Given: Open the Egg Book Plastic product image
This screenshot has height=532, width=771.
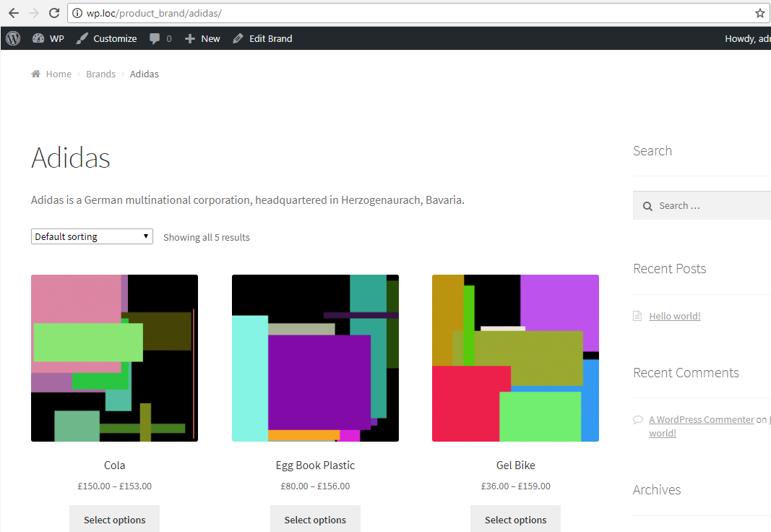Looking at the screenshot, I should 315,358.
